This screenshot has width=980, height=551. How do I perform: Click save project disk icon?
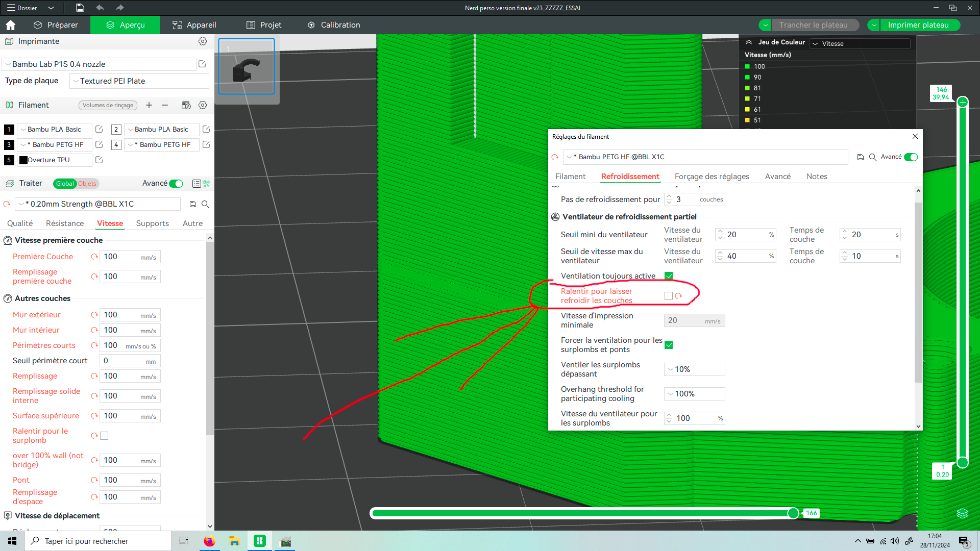[80, 8]
